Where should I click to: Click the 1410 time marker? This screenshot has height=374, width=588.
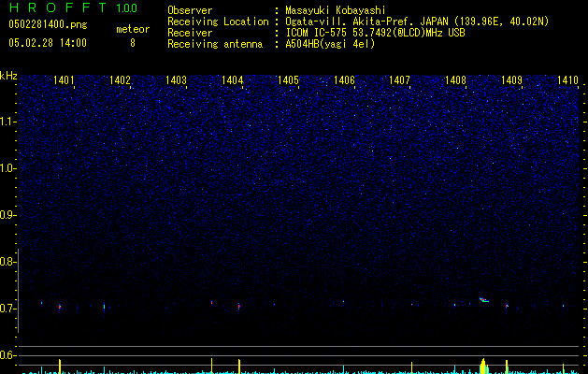pos(567,79)
